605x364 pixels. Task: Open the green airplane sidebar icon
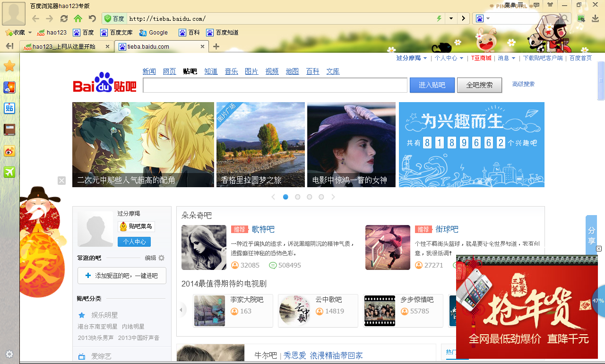pos(9,172)
